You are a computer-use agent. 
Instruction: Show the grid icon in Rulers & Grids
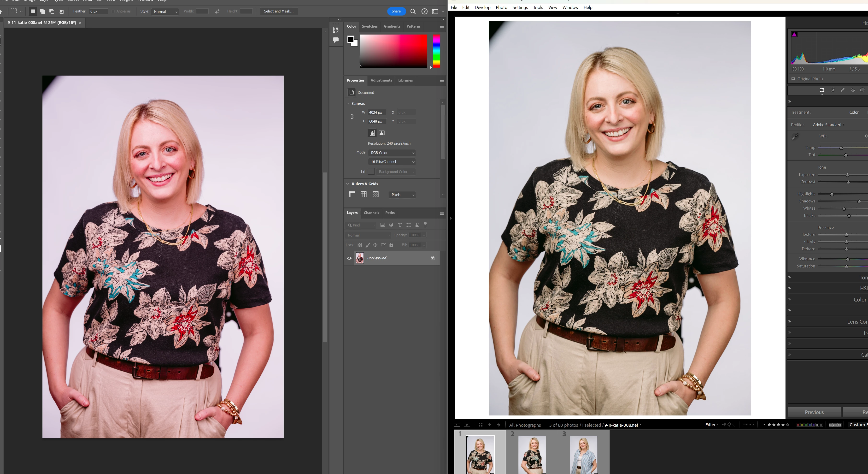click(364, 194)
